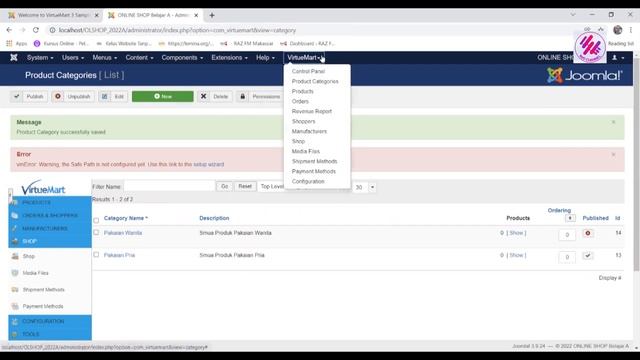
Task: Toggle published status of Pakaian Pria
Action: (588, 256)
